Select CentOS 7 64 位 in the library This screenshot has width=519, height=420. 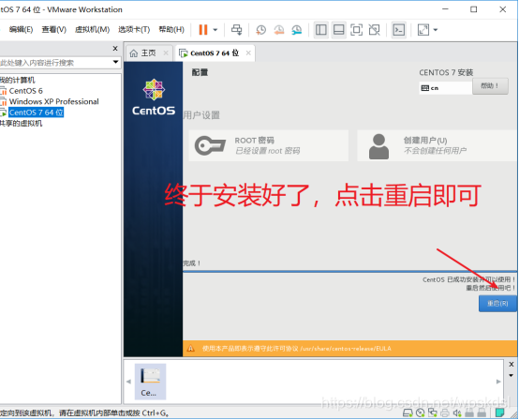click(36, 112)
